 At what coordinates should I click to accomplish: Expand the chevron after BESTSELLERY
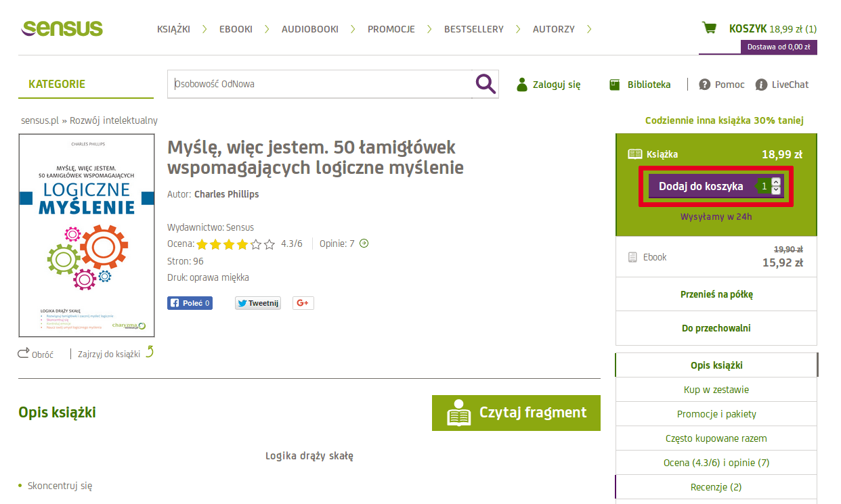pyautogui.click(x=518, y=29)
